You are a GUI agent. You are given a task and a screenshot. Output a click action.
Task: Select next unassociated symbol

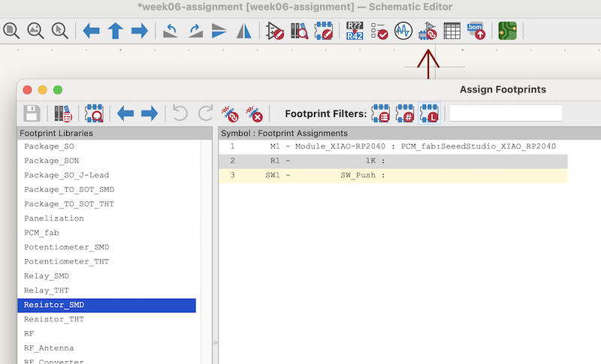(x=149, y=113)
